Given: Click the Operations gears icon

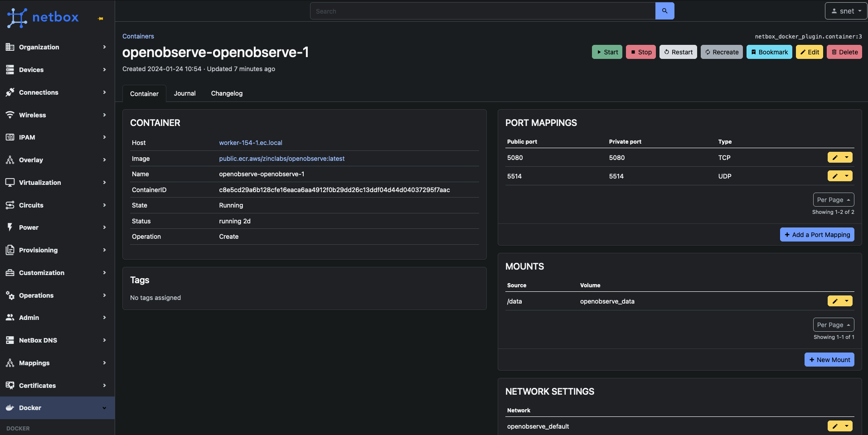Looking at the screenshot, I should 10,295.
